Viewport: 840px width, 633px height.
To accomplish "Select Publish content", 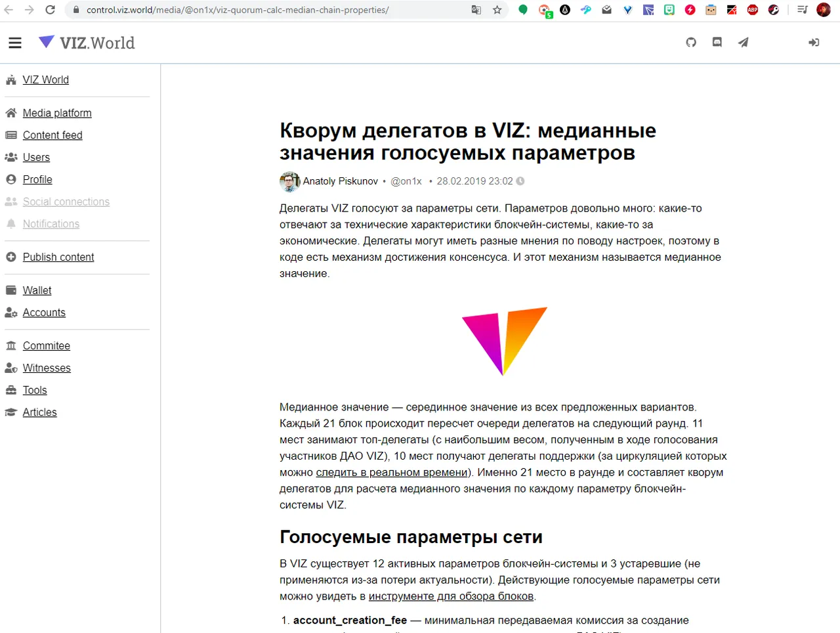I will pyautogui.click(x=58, y=257).
